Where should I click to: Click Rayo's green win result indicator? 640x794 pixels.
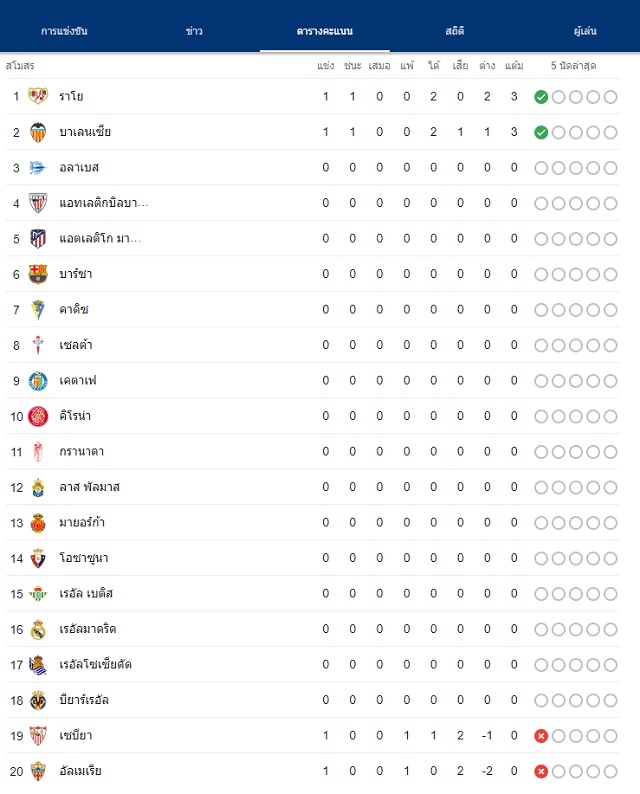coord(541,97)
